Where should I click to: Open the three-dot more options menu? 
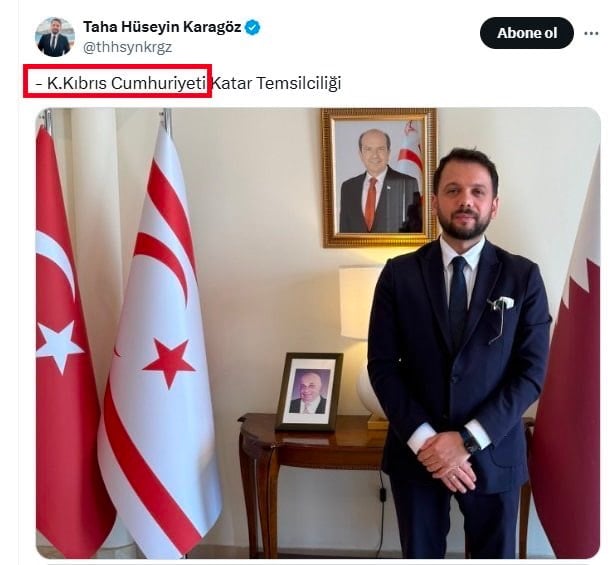(591, 33)
